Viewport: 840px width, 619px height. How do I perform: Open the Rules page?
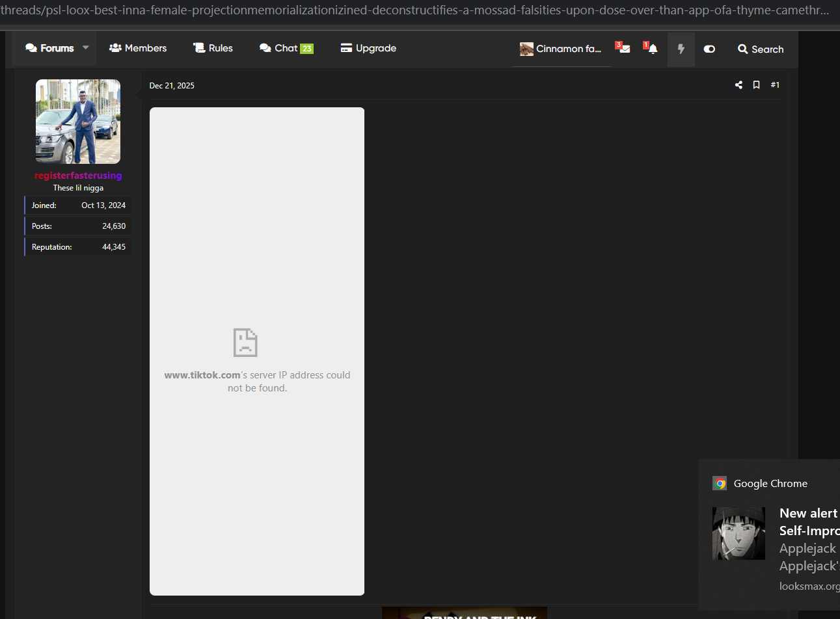[x=213, y=48]
